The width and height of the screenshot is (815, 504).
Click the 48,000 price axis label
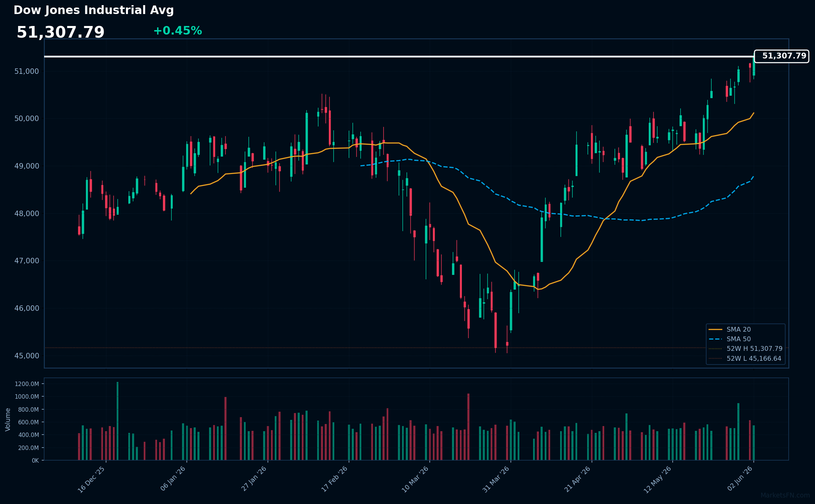pyautogui.click(x=27, y=214)
